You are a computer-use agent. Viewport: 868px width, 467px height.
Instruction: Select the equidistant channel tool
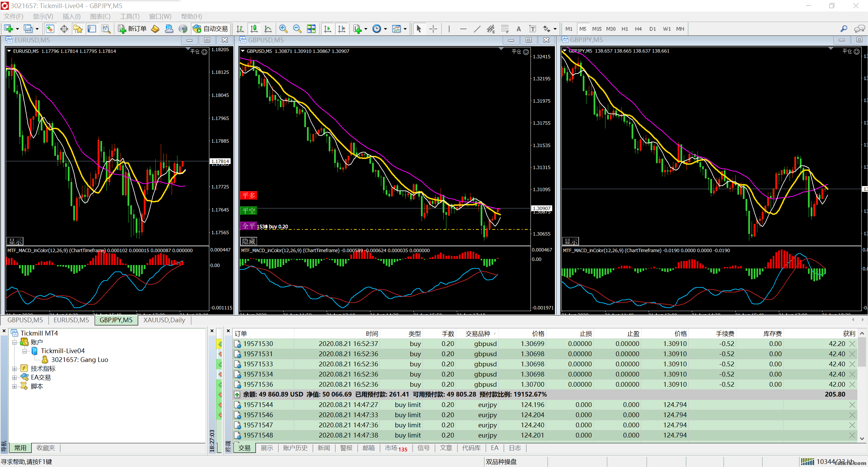tap(491, 29)
